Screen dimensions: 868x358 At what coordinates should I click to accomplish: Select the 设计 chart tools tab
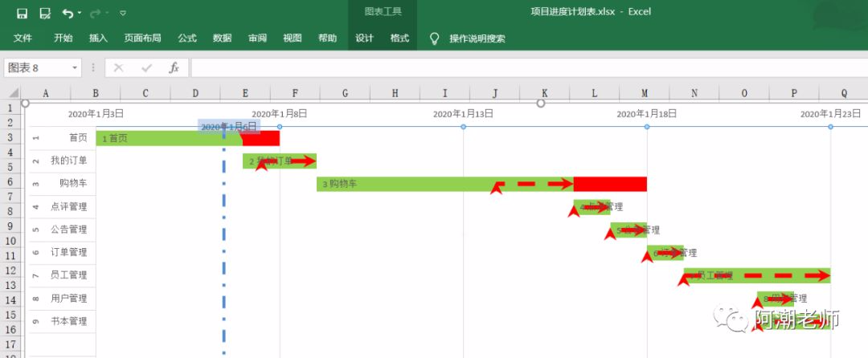(x=364, y=38)
